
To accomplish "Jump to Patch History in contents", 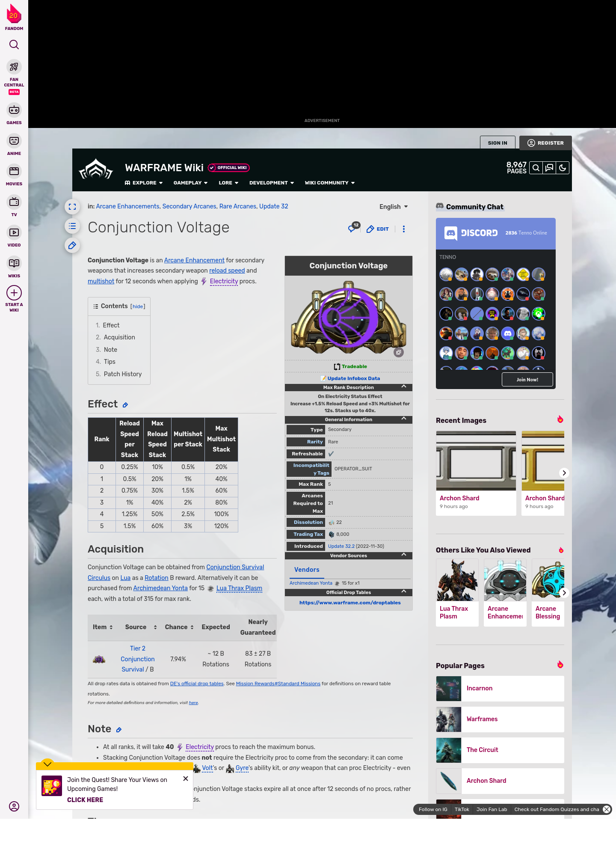I will coord(123,374).
